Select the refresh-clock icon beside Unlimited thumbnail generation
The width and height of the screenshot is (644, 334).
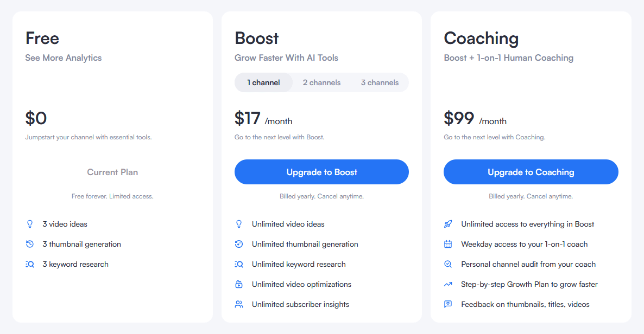click(239, 244)
